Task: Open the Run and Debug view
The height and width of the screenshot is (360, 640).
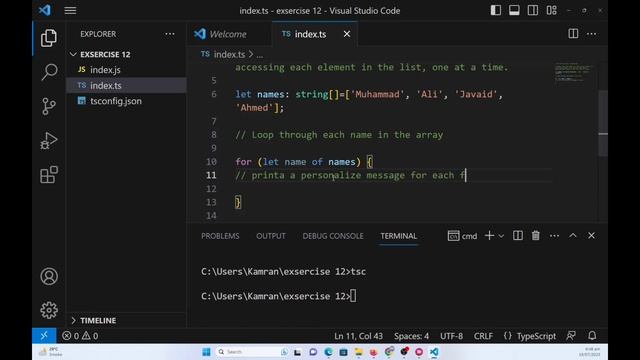Action: (x=49, y=141)
